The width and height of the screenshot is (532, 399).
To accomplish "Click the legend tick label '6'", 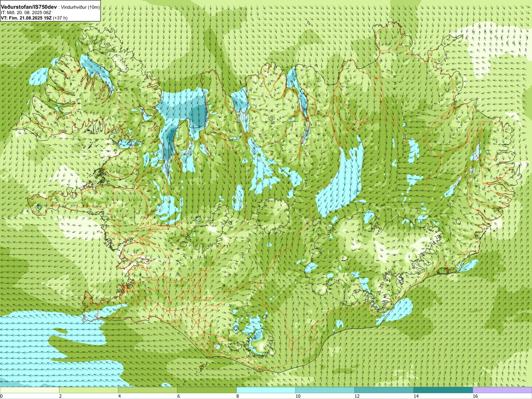I will (x=179, y=396).
